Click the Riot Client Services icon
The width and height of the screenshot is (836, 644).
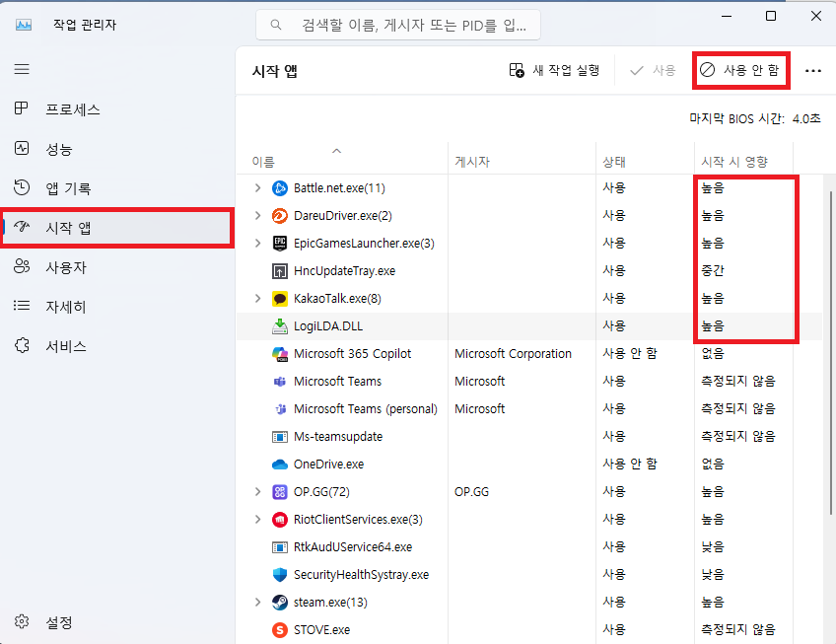point(280,519)
